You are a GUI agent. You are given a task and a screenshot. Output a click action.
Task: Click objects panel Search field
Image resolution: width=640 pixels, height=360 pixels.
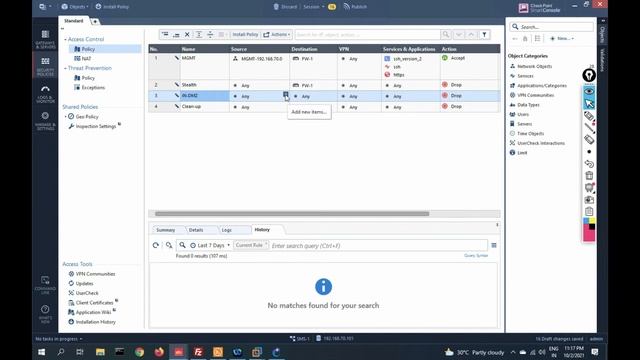click(x=551, y=27)
